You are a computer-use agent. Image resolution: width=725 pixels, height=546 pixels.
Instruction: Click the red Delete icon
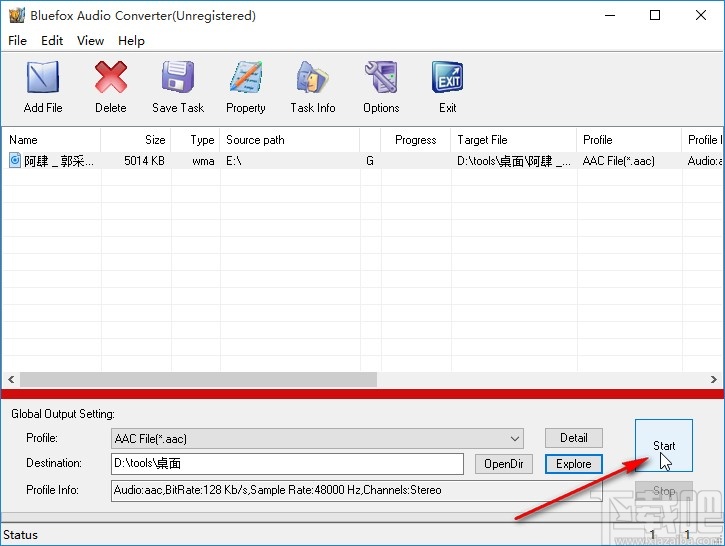[x=111, y=77]
